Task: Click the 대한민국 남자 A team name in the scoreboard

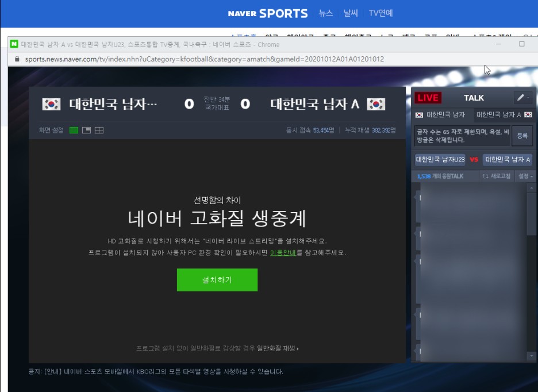Action: click(x=314, y=104)
